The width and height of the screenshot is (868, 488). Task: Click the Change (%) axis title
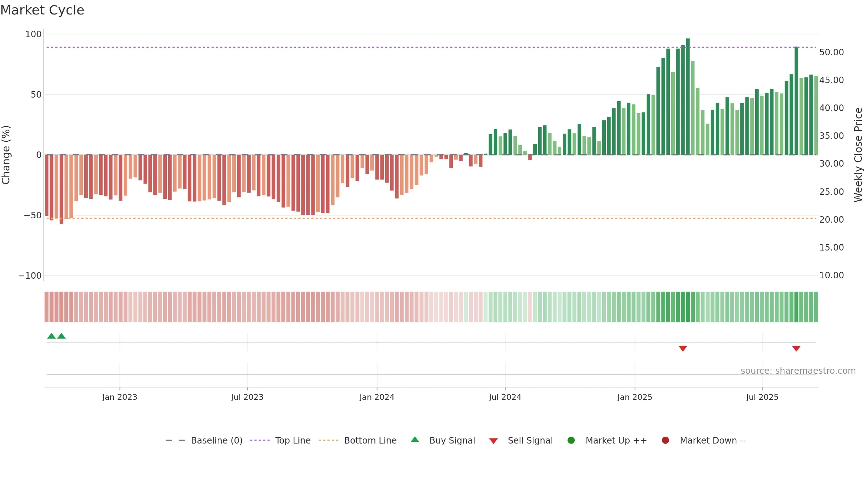pos(6,155)
